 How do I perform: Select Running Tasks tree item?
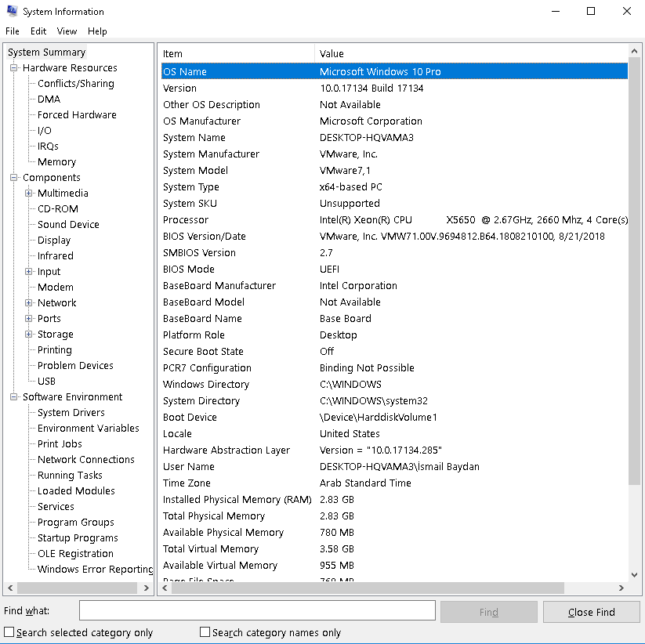pos(70,475)
